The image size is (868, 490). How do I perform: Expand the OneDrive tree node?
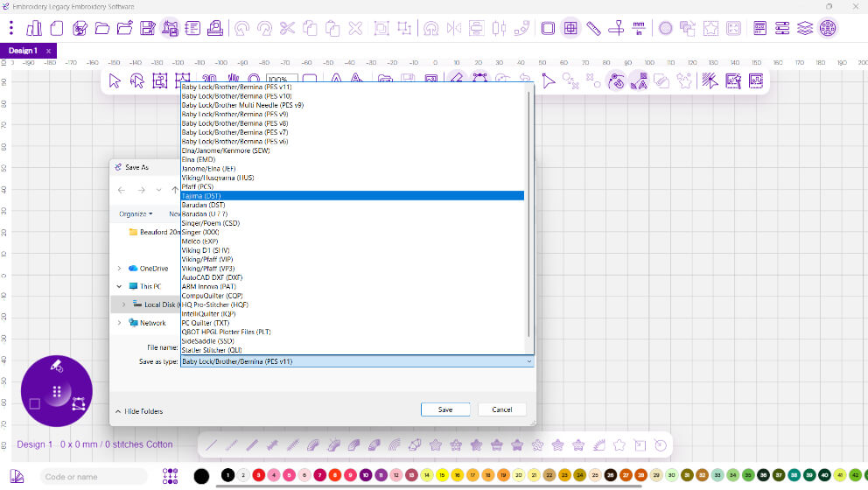tap(120, 268)
